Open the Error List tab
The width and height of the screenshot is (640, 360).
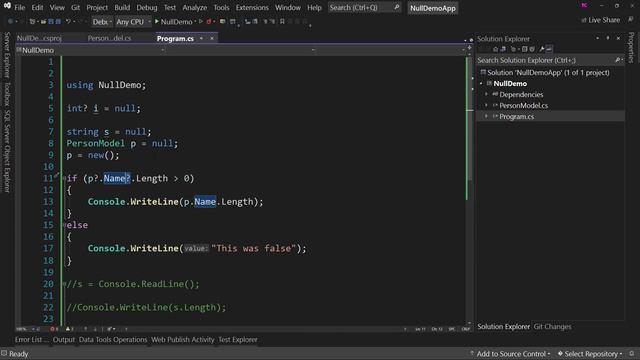(30, 340)
